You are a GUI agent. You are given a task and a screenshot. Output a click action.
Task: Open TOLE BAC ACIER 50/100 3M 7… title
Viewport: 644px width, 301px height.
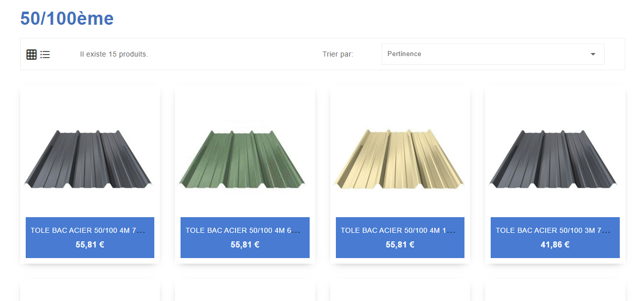(553, 230)
